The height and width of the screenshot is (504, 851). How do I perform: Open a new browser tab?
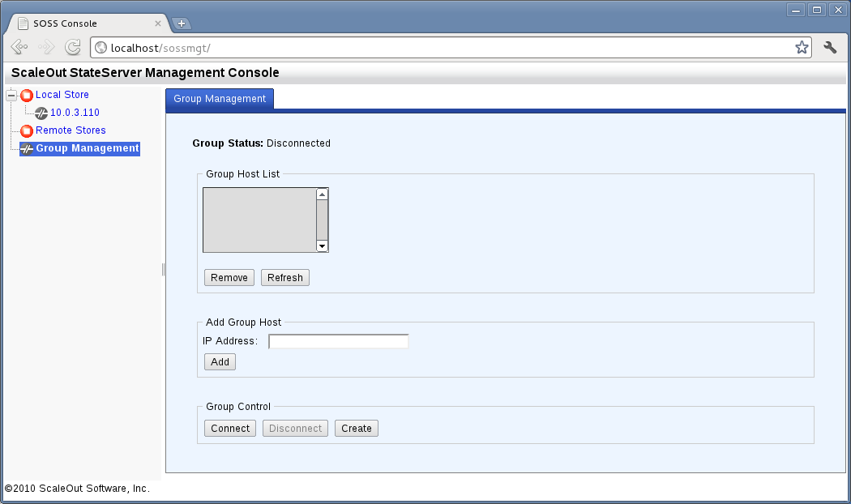182,23
